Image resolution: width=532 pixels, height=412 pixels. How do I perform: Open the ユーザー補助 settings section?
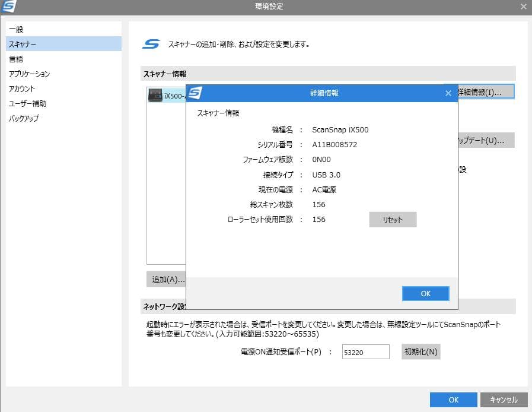tap(27, 103)
